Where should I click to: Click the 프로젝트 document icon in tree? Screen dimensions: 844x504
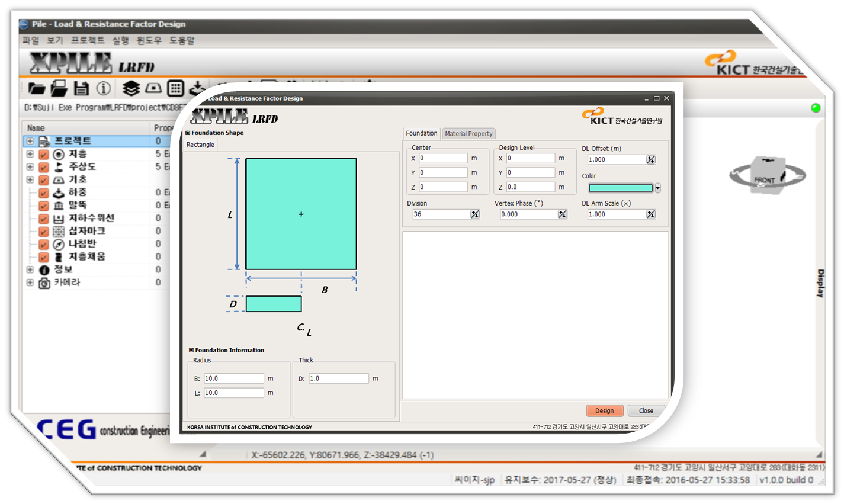point(44,142)
